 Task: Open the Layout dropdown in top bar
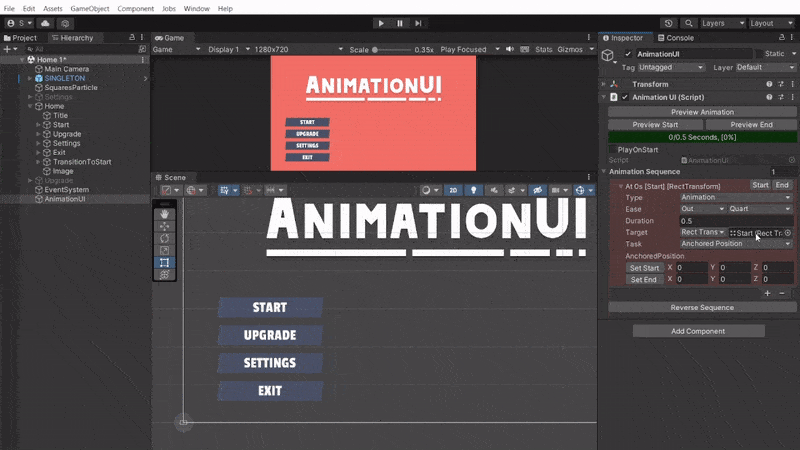pyautogui.click(x=773, y=23)
